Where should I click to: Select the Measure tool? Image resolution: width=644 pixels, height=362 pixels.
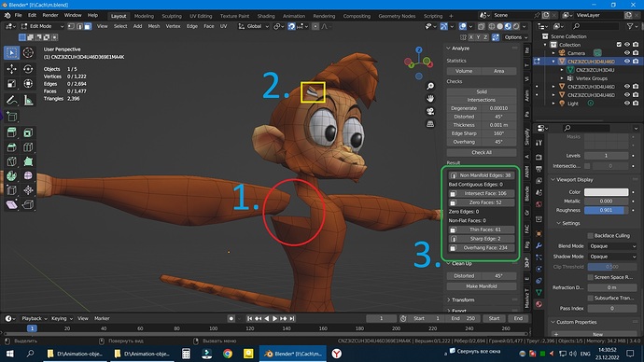(x=28, y=100)
